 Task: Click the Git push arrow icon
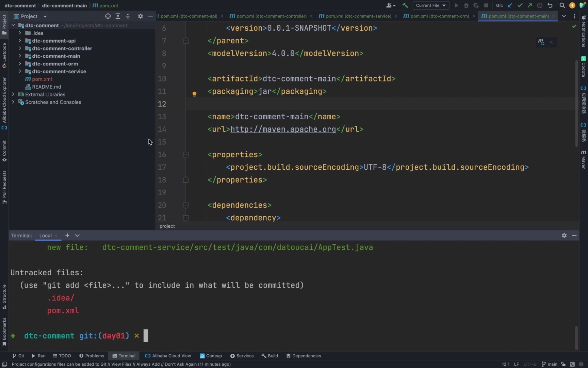(530, 5)
